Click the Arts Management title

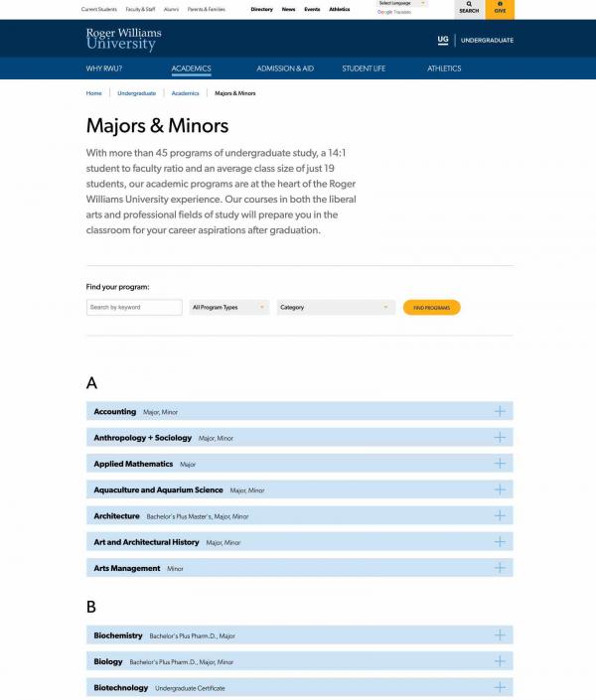[127, 568]
